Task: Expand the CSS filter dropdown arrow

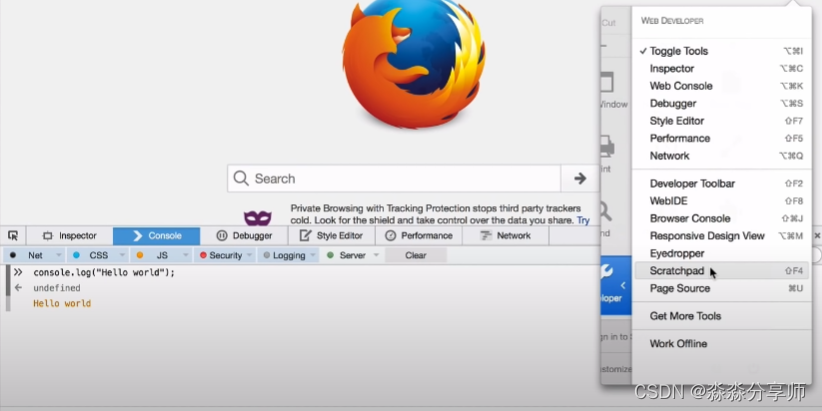Action: pyautogui.click(x=123, y=255)
